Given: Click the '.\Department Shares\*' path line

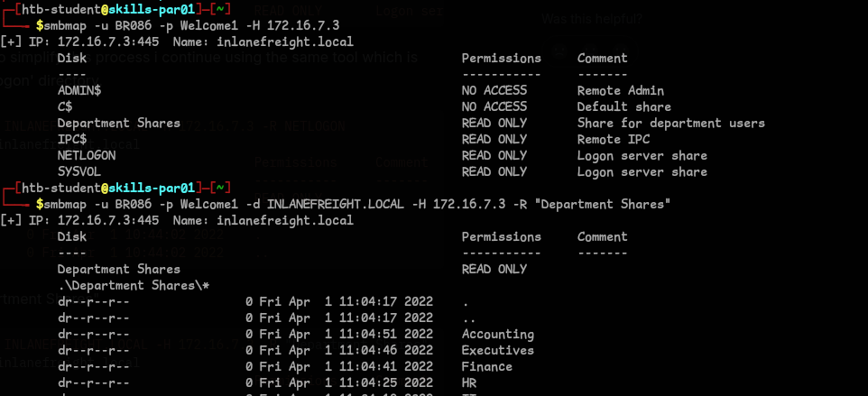Looking at the screenshot, I should click(x=134, y=285).
